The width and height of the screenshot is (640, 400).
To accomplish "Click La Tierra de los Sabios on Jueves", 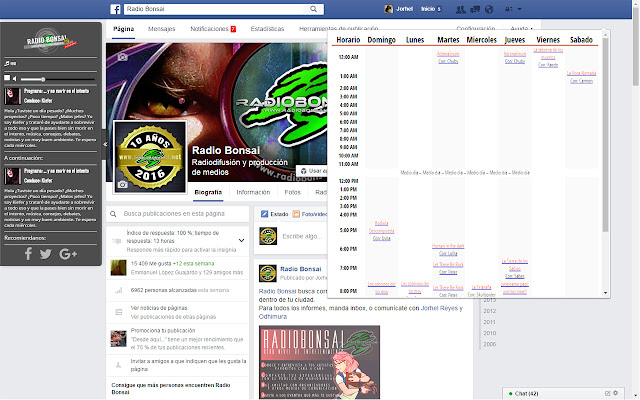I will [514, 264].
